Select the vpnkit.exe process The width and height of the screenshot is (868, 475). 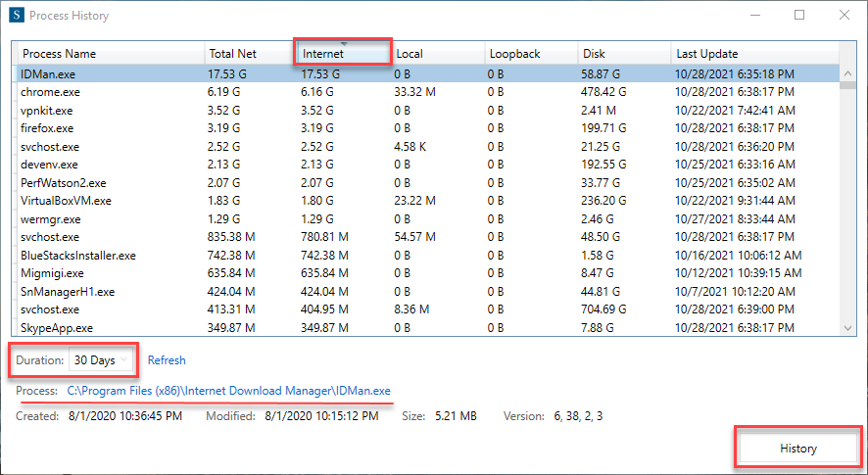click(x=425, y=110)
